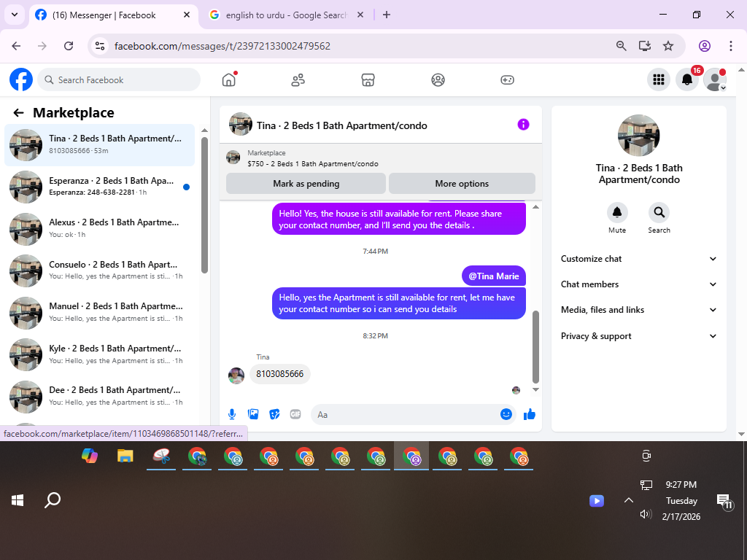Show hidden system tray icons chevron
The height and width of the screenshot is (560, 747).
[x=628, y=500]
